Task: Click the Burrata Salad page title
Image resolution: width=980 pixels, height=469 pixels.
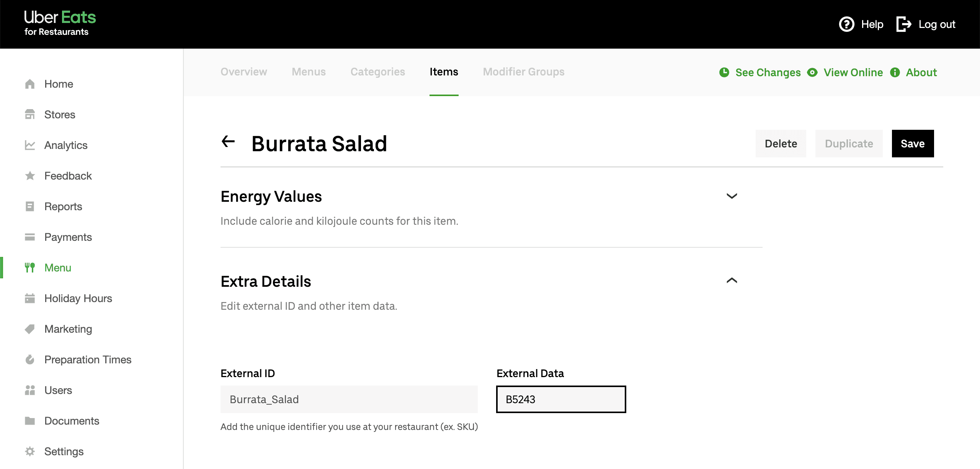Action: [319, 144]
